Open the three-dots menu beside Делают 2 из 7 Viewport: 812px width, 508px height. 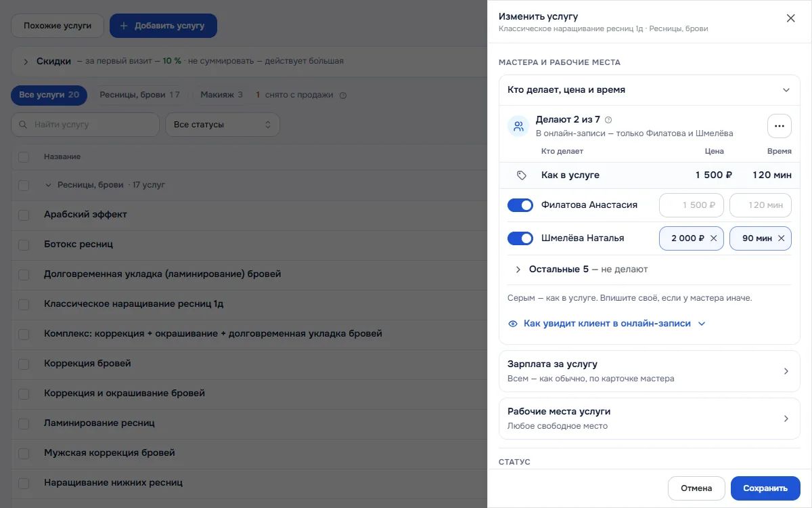point(779,126)
